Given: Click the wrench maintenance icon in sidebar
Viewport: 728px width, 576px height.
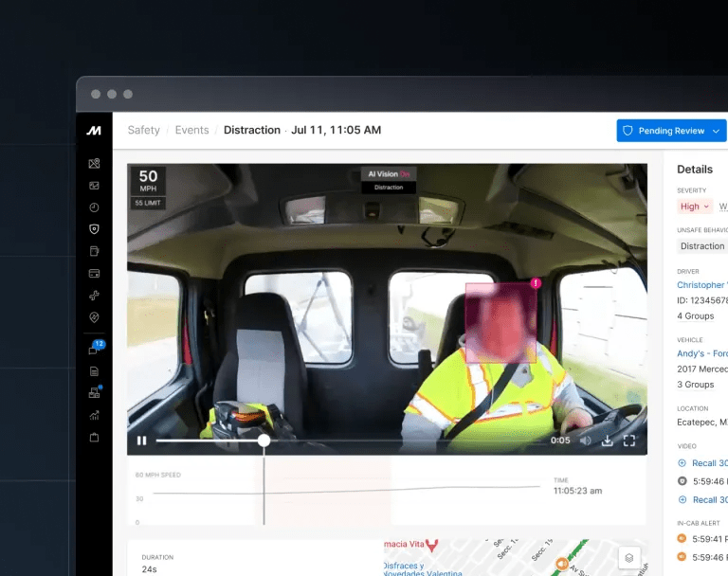Looking at the screenshot, I should [94, 296].
